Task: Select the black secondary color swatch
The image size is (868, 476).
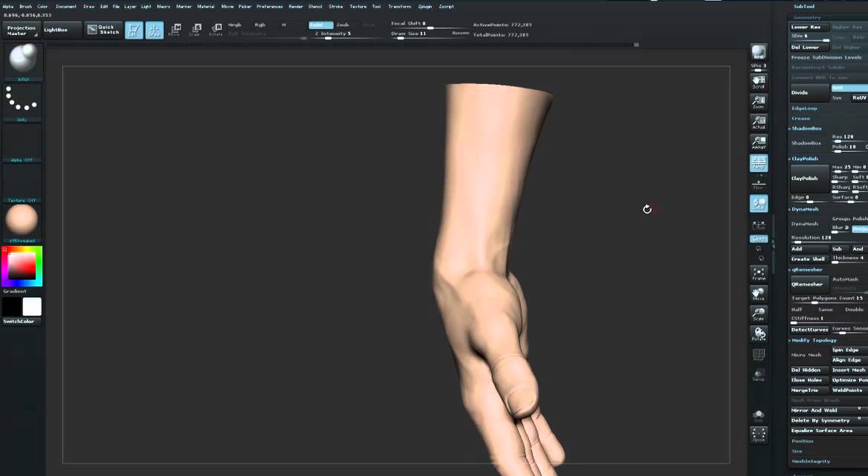Action: [x=12, y=306]
